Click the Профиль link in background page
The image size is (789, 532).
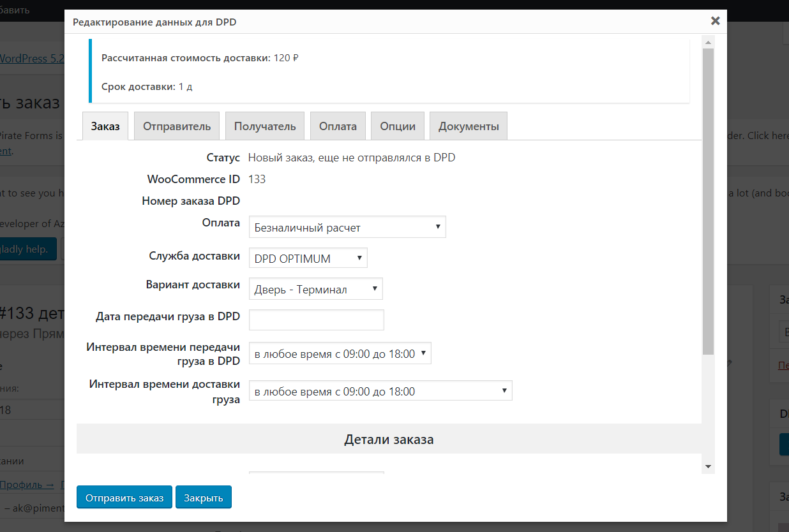27,484
